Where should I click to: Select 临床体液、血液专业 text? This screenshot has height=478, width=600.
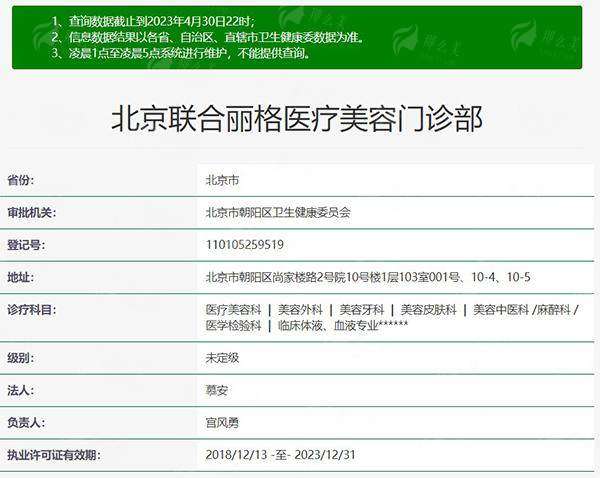click(x=328, y=326)
